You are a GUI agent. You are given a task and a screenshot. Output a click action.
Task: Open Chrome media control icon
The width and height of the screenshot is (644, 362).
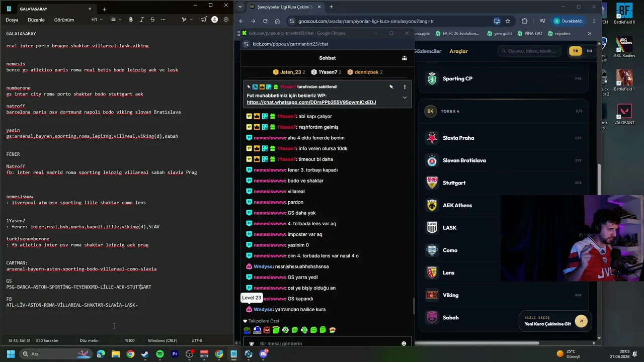pyautogui.click(x=542, y=21)
